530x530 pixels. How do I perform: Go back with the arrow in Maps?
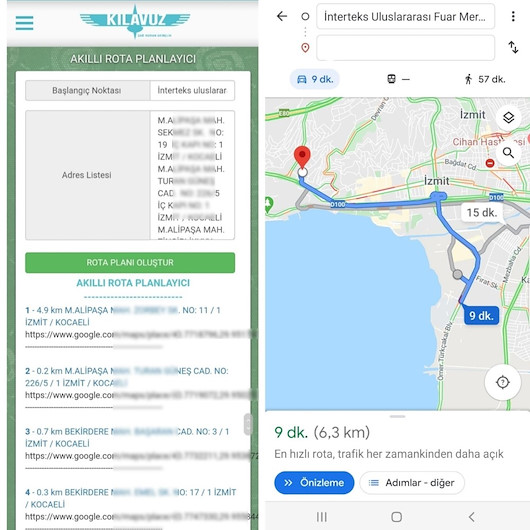click(282, 16)
